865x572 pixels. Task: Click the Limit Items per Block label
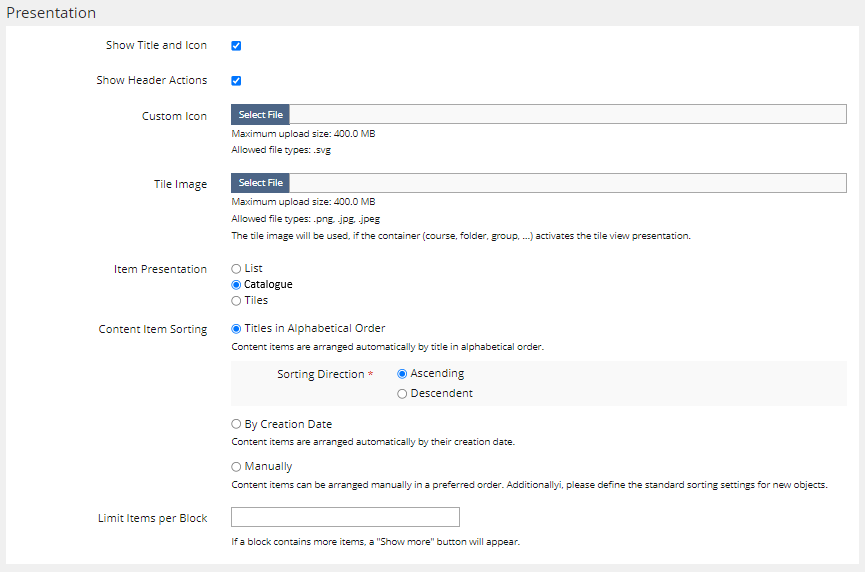(x=152, y=518)
